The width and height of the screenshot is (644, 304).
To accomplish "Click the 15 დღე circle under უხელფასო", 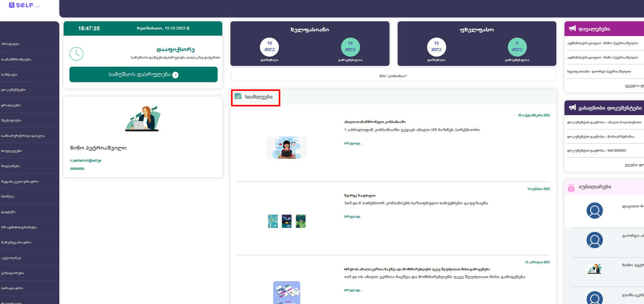I will [x=436, y=47].
